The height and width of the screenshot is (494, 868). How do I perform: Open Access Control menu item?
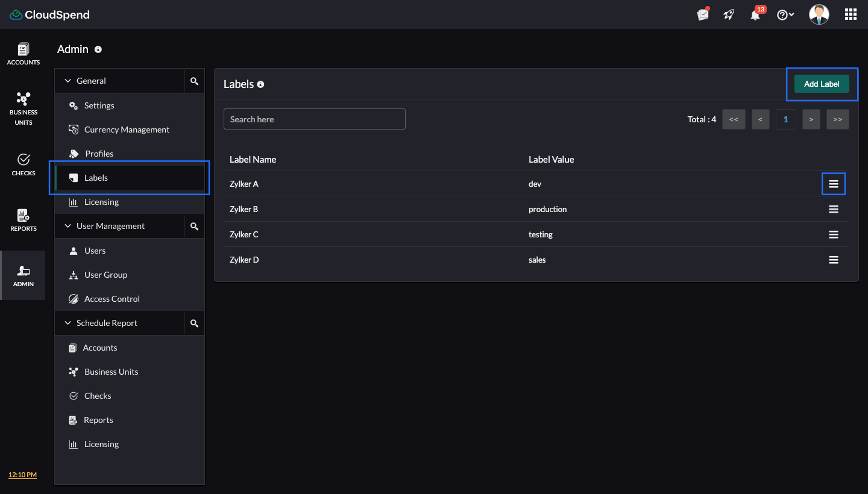112,299
